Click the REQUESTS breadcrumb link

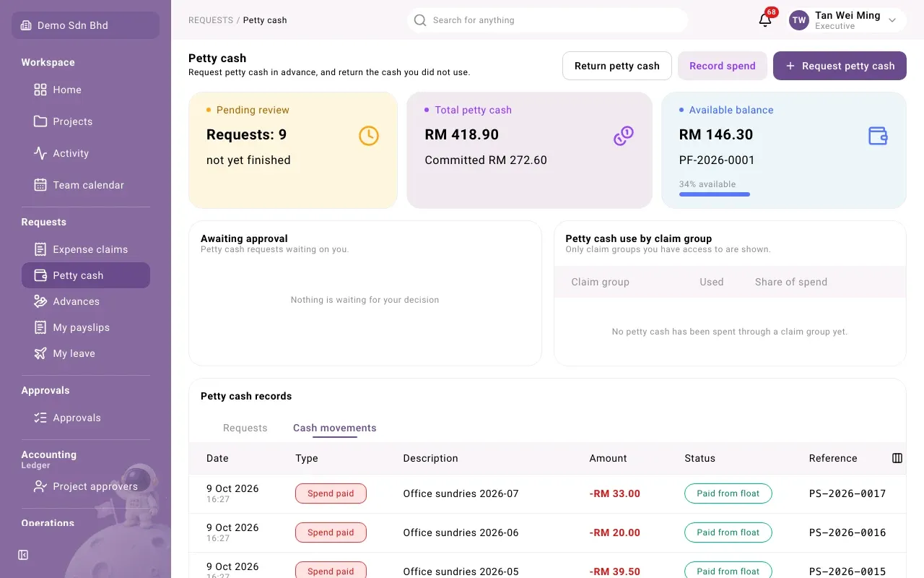click(x=211, y=20)
